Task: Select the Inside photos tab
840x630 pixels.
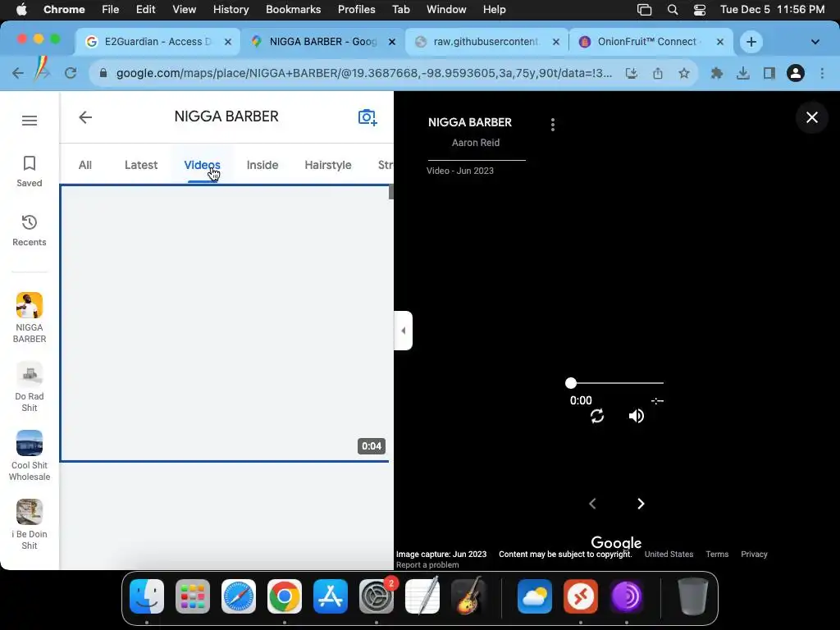Action: coord(262,165)
